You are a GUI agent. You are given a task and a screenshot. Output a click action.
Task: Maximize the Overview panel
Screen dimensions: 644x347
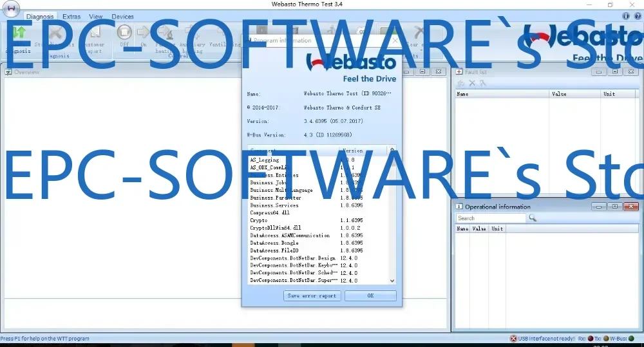coord(422,72)
